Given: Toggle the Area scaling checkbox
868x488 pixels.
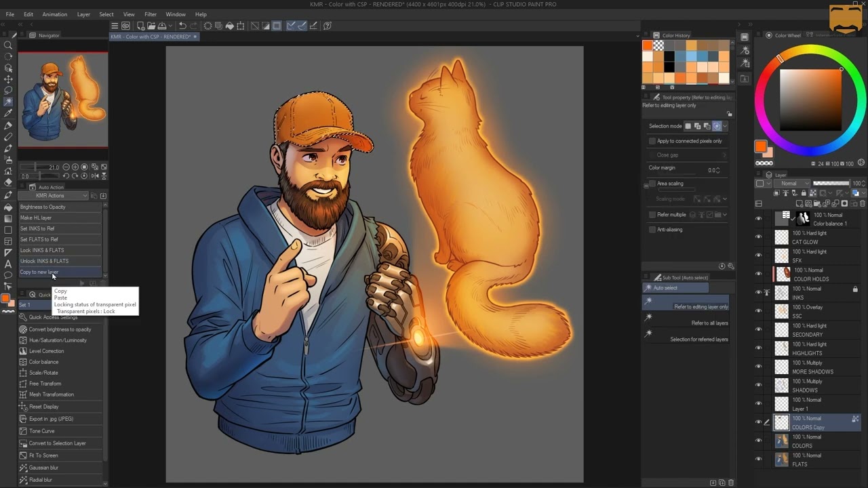Looking at the screenshot, I should (x=652, y=184).
